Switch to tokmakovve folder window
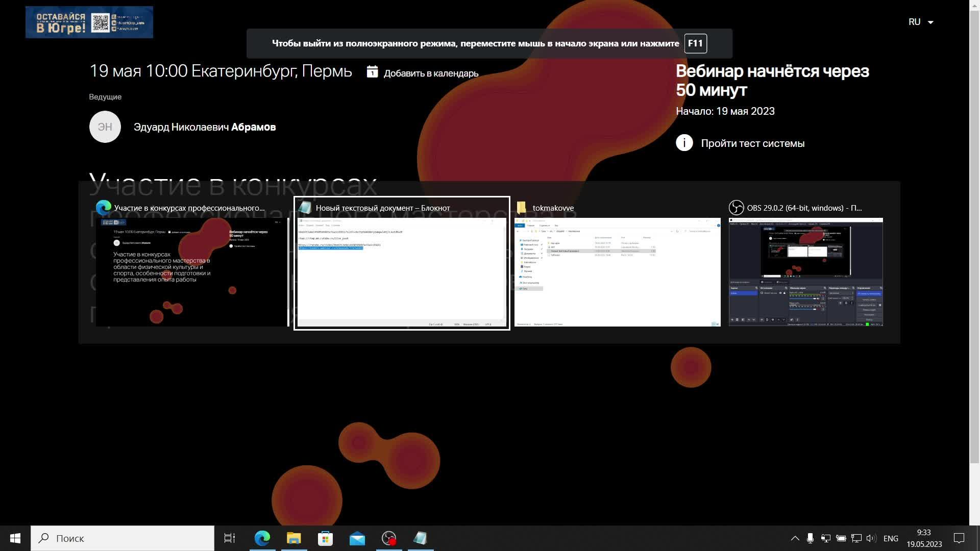980x551 pixels. point(617,271)
